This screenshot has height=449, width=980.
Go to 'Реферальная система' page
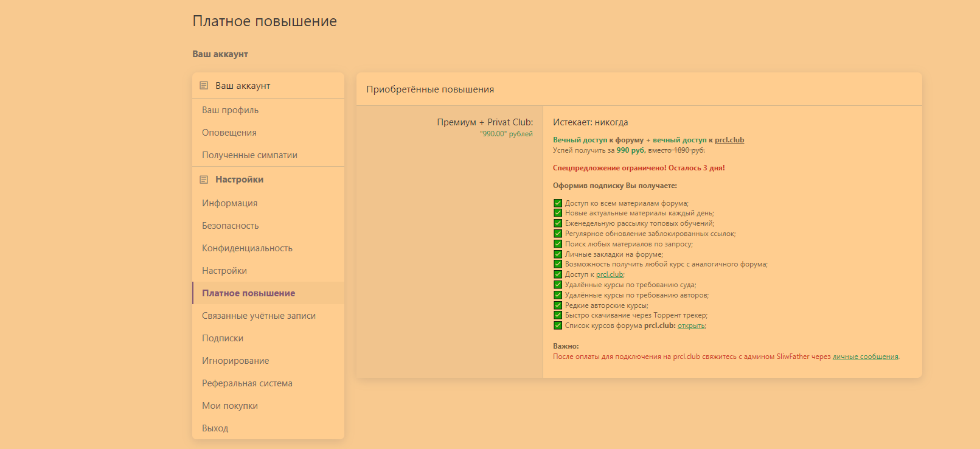coord(247,383)
